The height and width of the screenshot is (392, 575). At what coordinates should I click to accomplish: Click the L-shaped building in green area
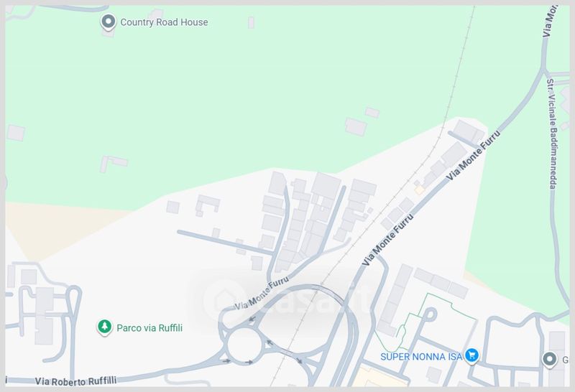click(114, 164)
